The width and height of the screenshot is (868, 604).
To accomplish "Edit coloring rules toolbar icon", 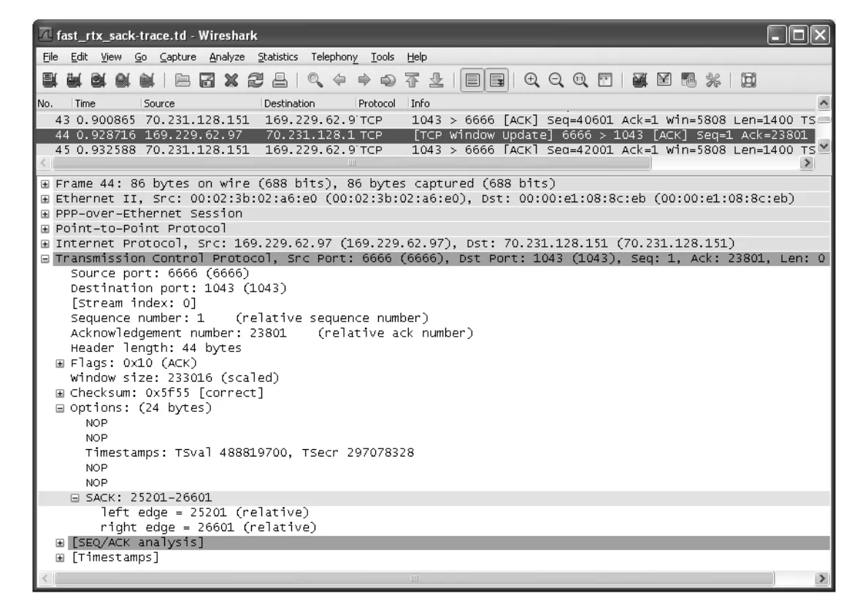I will [x=688, y=81].
